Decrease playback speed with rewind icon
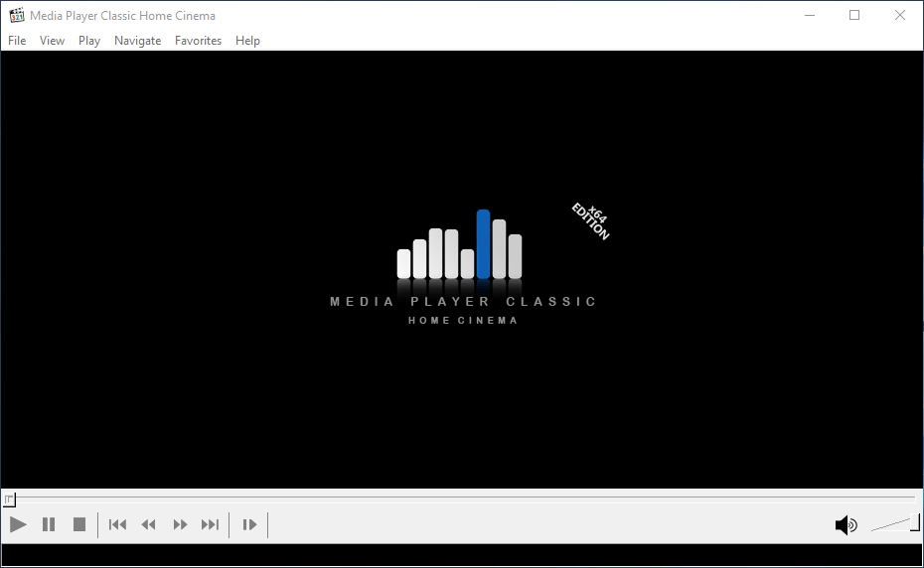 (148, 524)
